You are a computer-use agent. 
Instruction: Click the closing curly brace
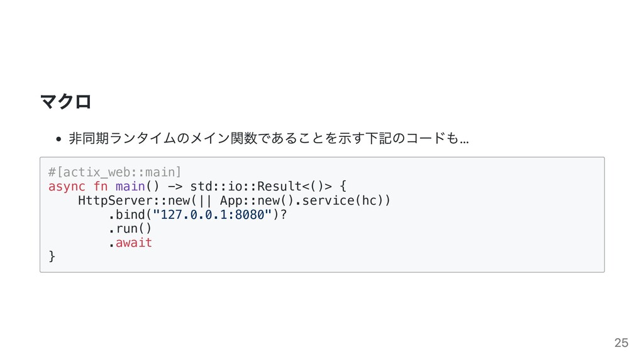click(52, 256)
